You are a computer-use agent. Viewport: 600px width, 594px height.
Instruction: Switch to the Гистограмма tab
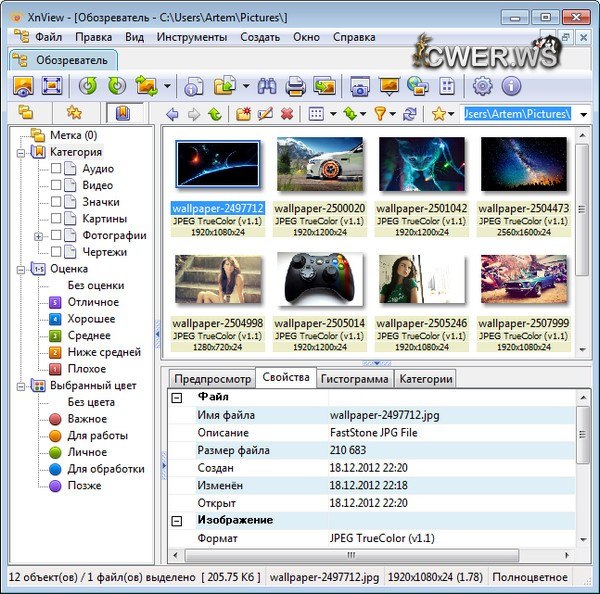(x=354, y=379)
